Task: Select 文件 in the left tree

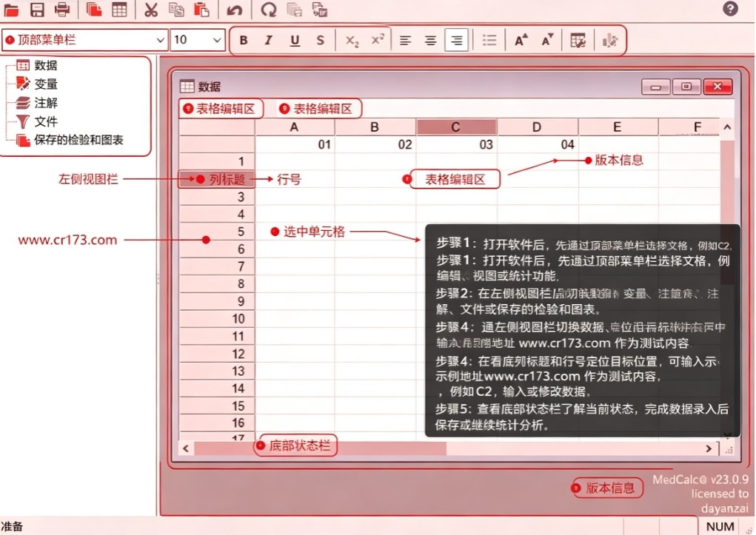Action: [x=46, y=121]
